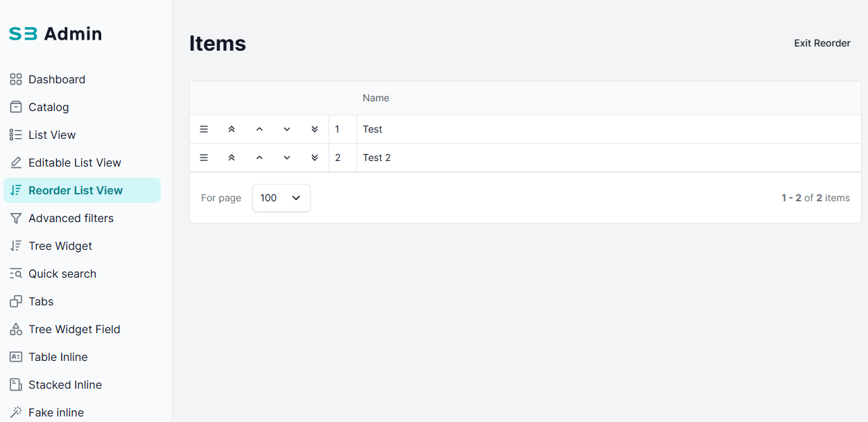Screen dimensions: 868x422
Task: Open the per-page 100 dropdown
Action: point(281,198)
